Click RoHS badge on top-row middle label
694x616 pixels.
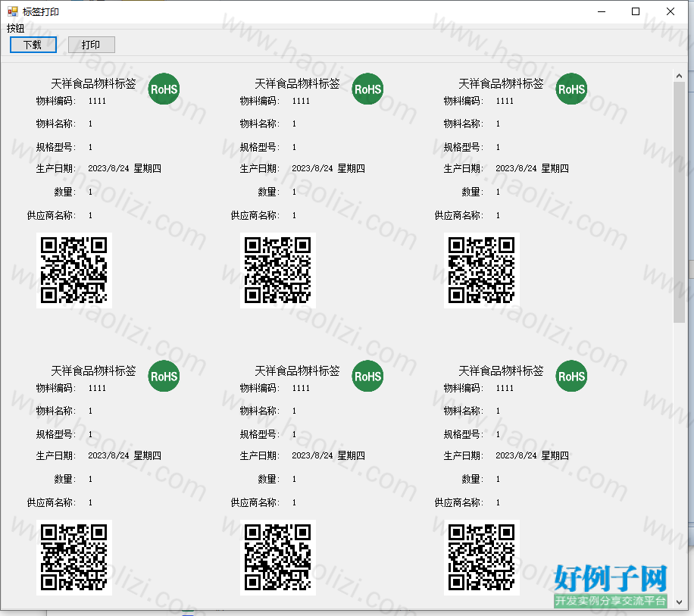pos(367,89)
